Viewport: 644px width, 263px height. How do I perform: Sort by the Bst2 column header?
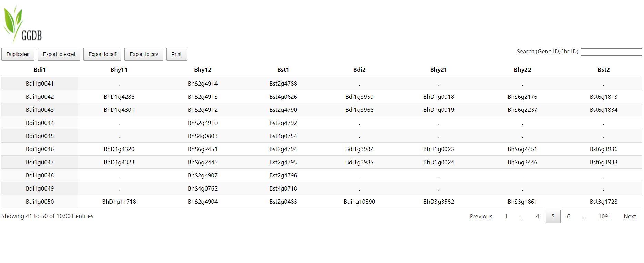click(603, 70)
